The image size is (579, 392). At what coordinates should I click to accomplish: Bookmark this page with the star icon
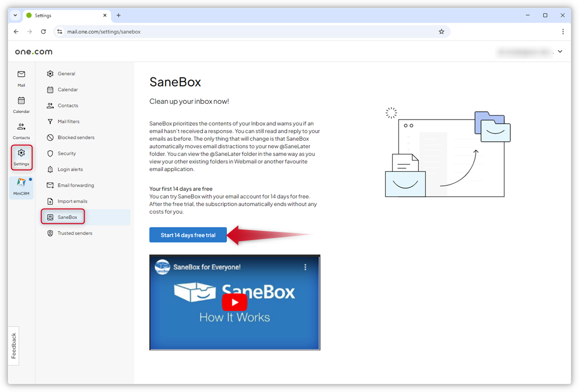[441, 32]
